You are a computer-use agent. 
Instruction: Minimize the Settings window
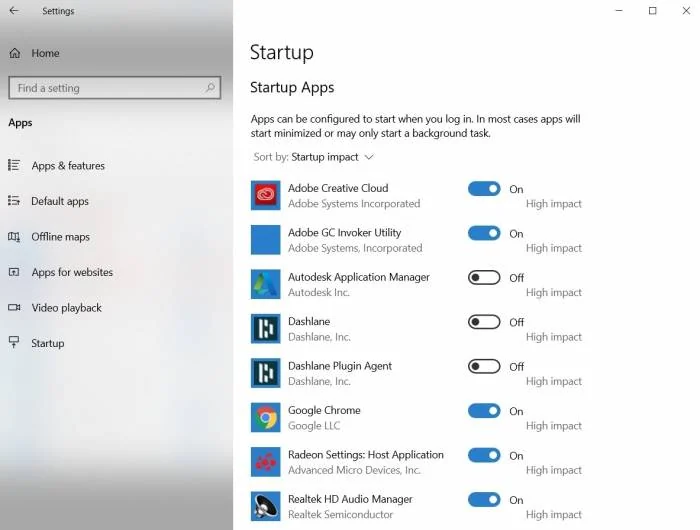(x=619, y=10)
